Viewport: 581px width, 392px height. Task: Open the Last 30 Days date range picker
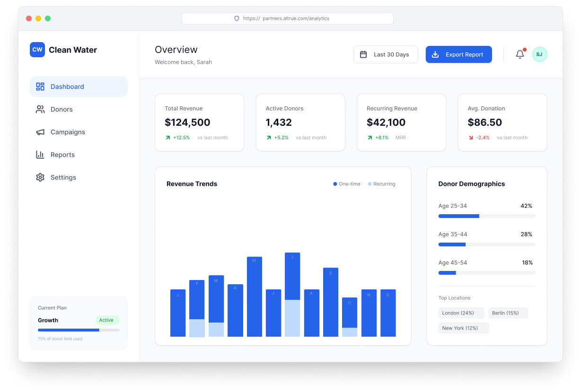[386, 54]
